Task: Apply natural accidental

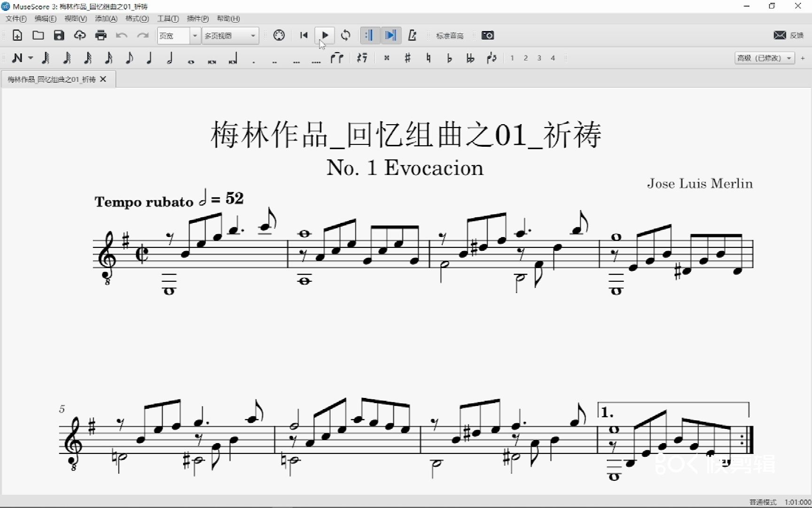Action: point(429,58)
